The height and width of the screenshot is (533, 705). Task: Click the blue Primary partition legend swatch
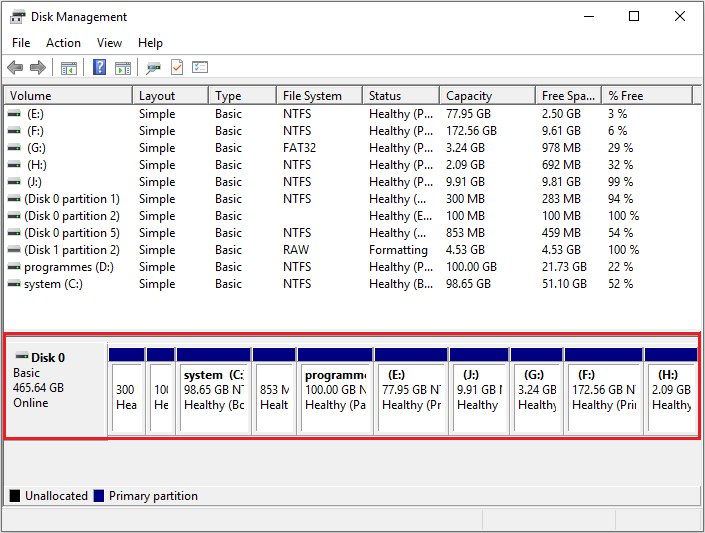99,496
